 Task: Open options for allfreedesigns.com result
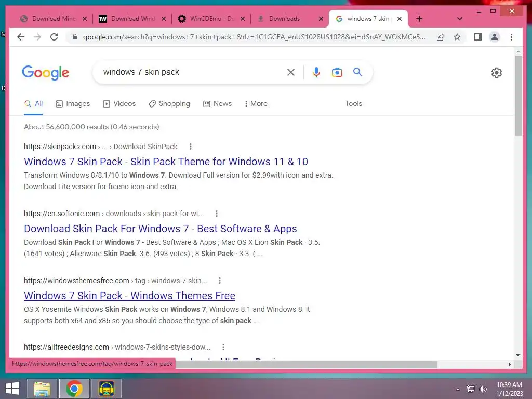(223, 347)
